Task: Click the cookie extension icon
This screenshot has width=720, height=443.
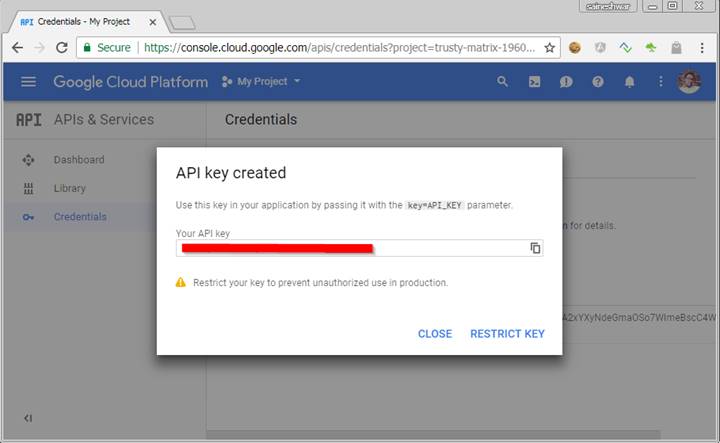Action: pyautogui.click(x=574, y=47)
